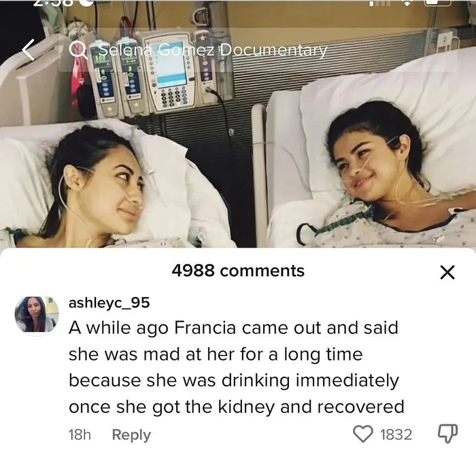Tap the 18h timestamp

pos(80,435)
